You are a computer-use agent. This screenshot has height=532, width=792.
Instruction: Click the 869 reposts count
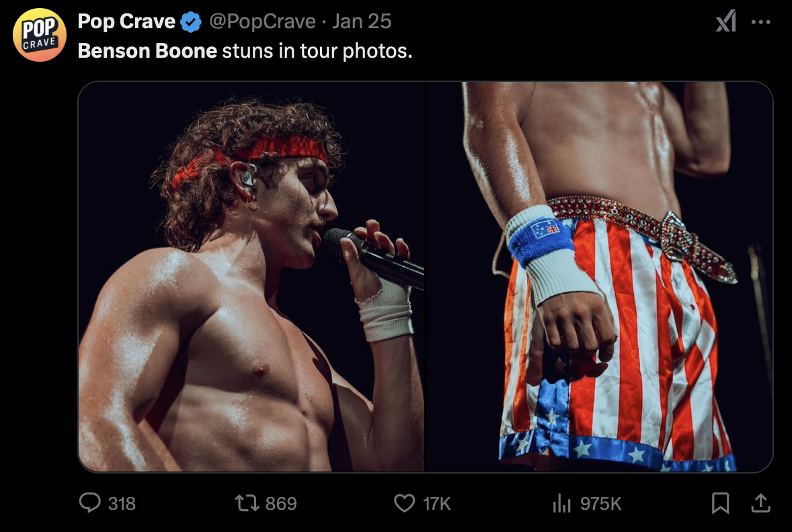[x=281, y=503]
